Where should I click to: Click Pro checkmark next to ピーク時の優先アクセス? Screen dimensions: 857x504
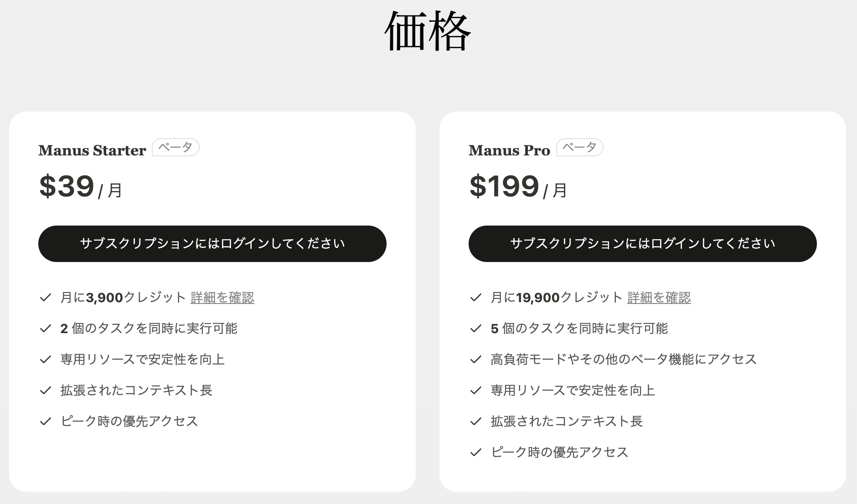point(476,453)
